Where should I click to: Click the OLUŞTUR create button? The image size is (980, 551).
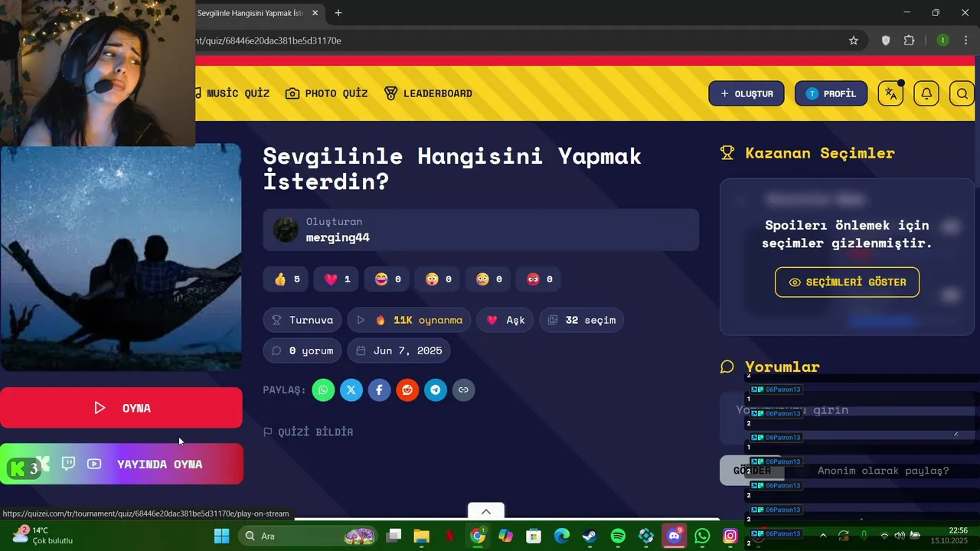(x=746, y=93)
